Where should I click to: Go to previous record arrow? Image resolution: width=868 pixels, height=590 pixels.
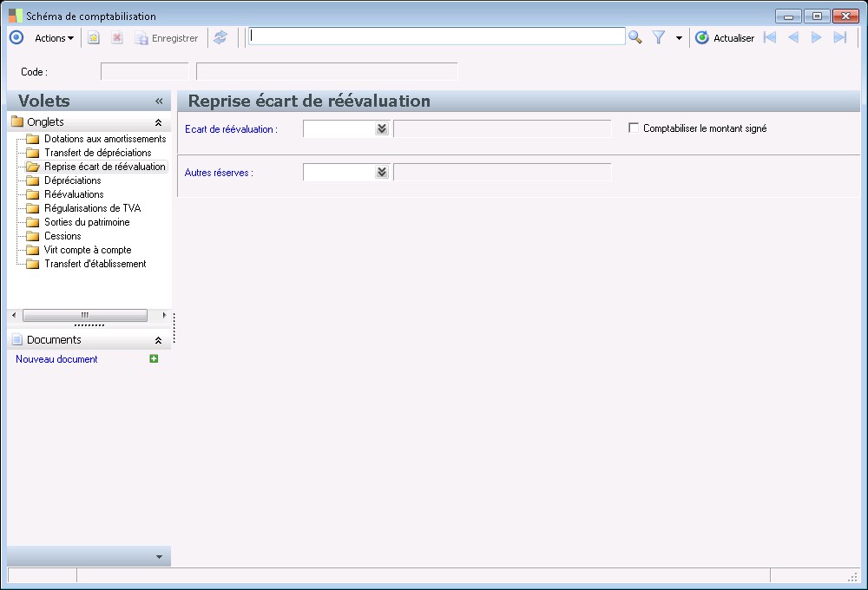pos(793,37)
